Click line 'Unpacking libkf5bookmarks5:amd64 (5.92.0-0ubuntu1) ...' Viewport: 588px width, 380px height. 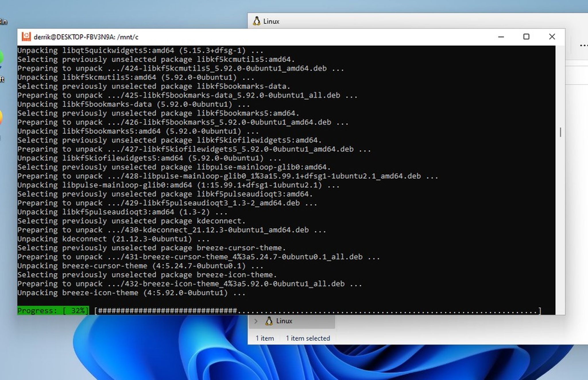coord(138,131)
